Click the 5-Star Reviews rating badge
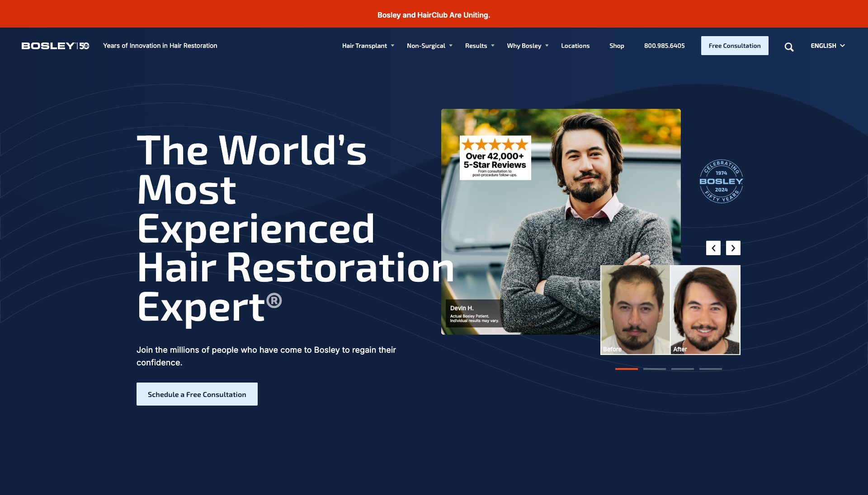This screenshot has width=868, height=495. pyautogui.click(x=495, y=158)
